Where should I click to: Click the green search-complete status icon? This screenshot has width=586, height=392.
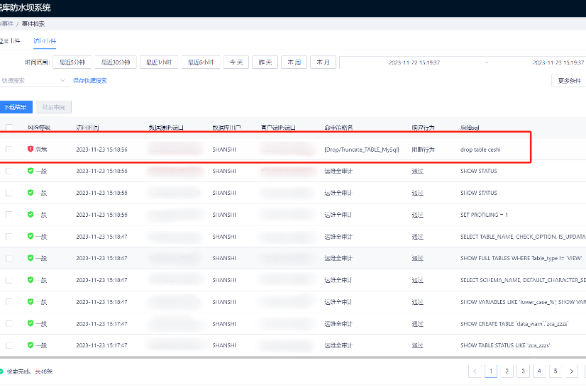[1, 371]
